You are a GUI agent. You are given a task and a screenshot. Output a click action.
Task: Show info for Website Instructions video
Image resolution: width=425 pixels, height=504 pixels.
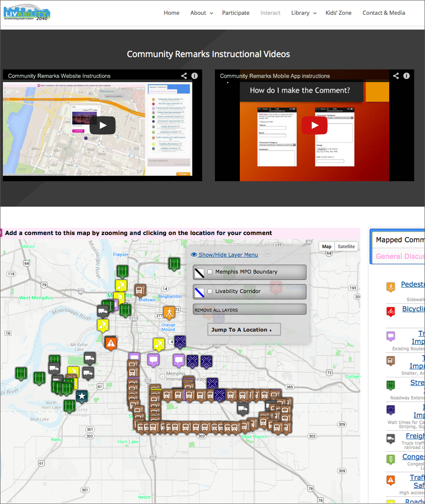(x=194, y=76)
